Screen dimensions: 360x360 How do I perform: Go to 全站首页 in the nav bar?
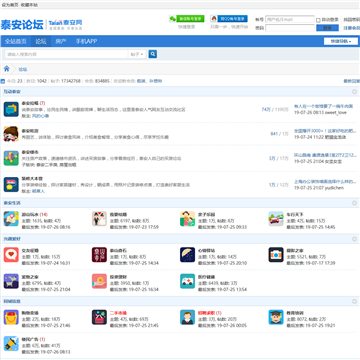[16, 41]
